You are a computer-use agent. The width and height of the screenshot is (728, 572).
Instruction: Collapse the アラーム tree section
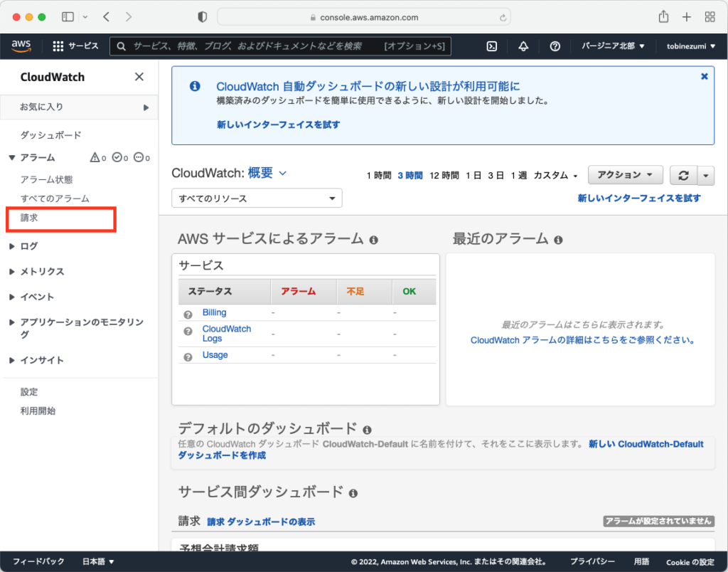pos(12,157)
